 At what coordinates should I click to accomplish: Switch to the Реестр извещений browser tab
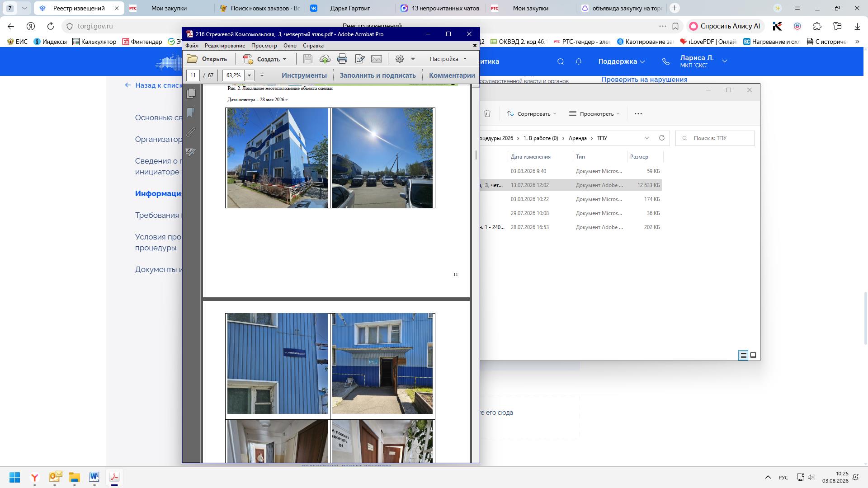coord(79,8)
